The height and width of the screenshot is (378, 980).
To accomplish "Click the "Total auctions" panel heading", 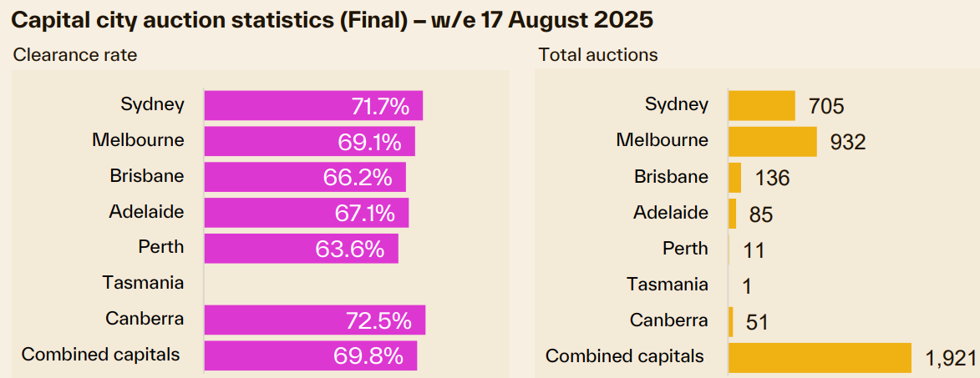I will coord(598,55).
